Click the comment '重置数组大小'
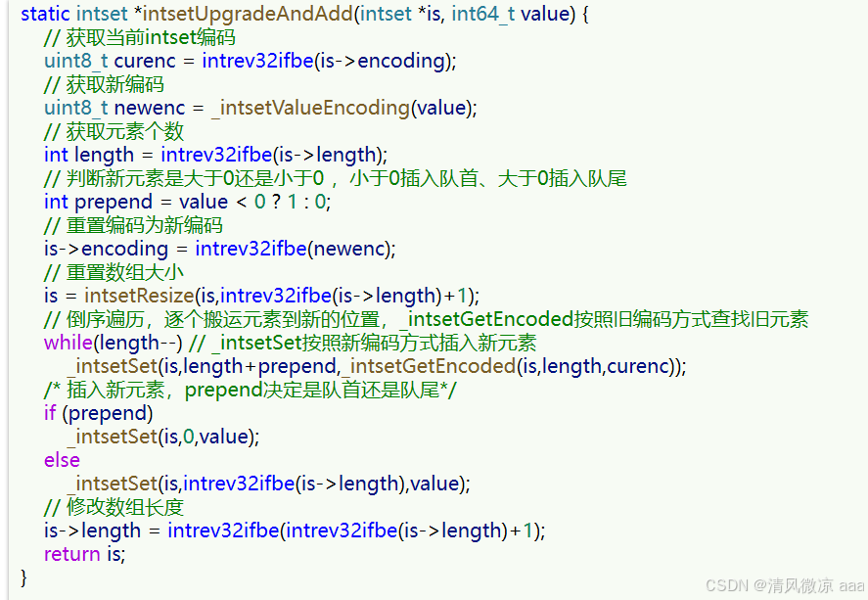This screenshot has height=600, width=868. (x=114, y=272)
